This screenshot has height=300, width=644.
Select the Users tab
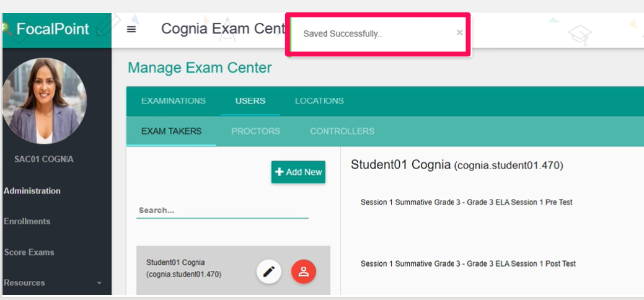click(250, 100)
